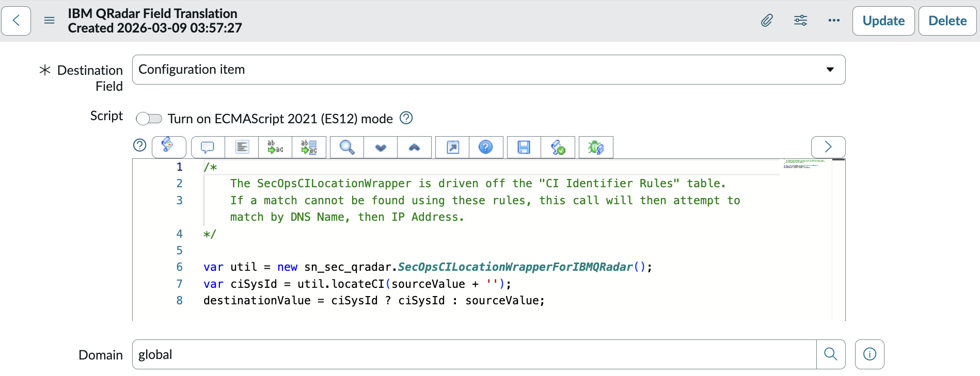The height and width of the screenshot is (376, 980).
Task: Open search with the magnifier icon
Action: 347,148
